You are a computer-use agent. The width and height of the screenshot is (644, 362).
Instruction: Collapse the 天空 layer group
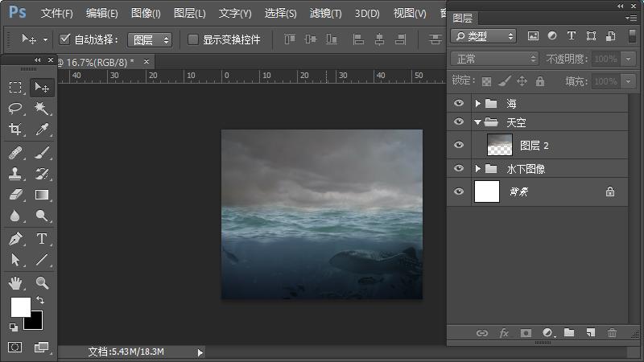click(477, 122)
